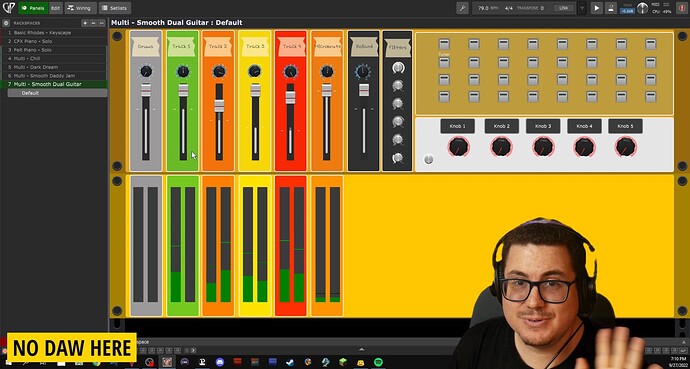Open the rackspaces settings gear icon

(6, 23)
